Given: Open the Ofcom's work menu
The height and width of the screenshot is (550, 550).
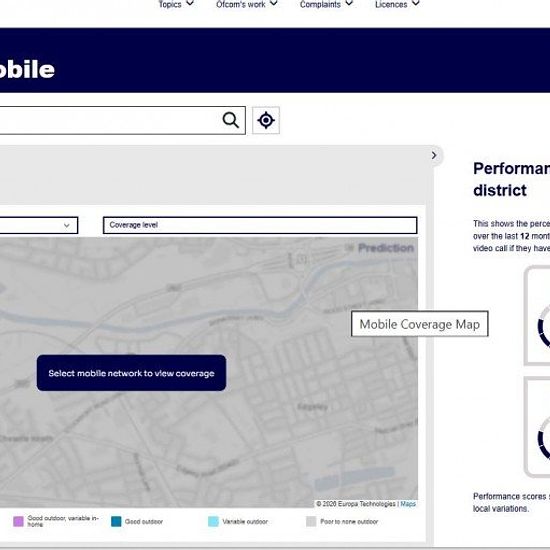Looking at the screenshot, I should (x=247, y=4).
